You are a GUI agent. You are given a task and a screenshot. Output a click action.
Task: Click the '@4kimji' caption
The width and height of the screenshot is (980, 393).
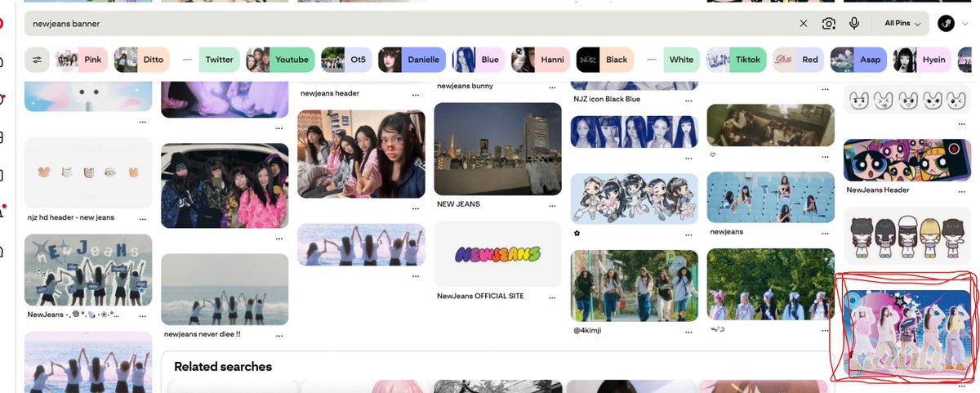[588, 330]
